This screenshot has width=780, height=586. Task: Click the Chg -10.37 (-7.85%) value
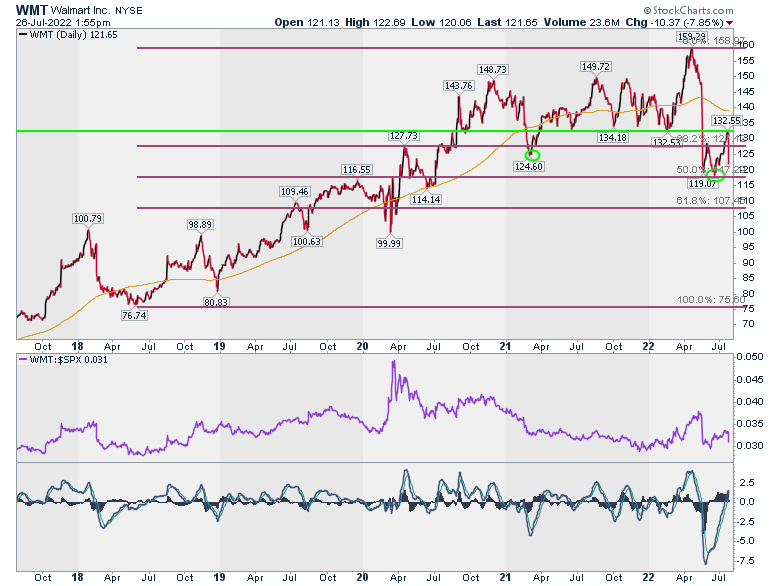tap(674, 22)
